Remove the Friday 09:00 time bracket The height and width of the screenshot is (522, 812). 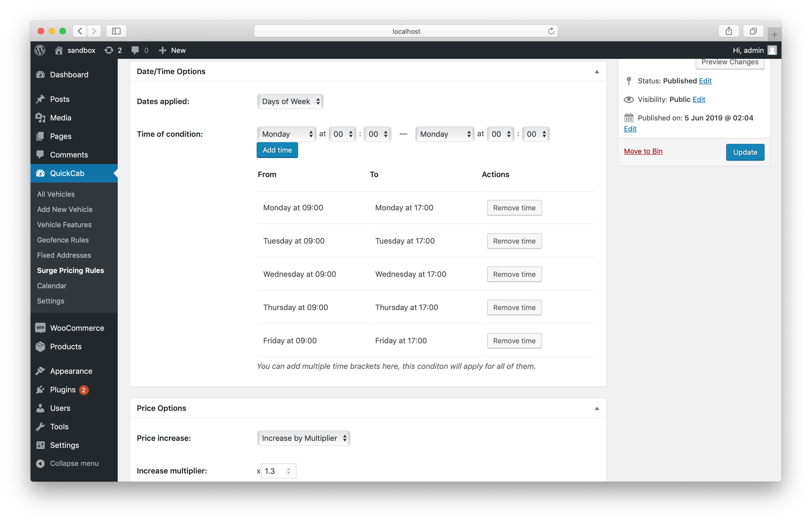click(514, 341)
